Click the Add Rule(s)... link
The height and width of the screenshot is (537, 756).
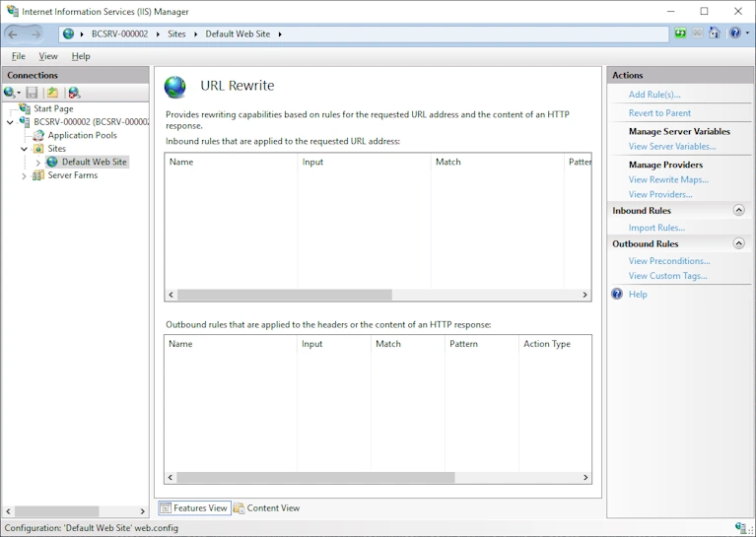tap(654, 95)
